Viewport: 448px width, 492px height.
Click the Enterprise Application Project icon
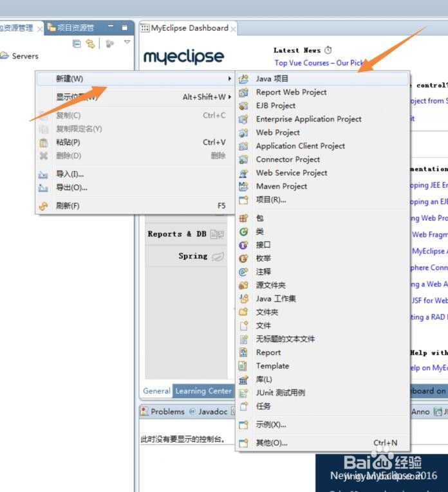pyautogui.click(x=243, y=119)
